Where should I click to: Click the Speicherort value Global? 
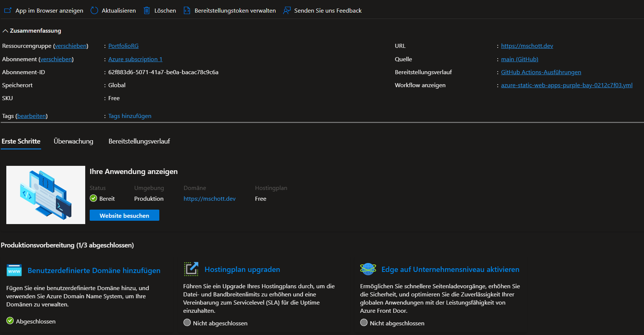pyautogui.click(x=117, y=85)
